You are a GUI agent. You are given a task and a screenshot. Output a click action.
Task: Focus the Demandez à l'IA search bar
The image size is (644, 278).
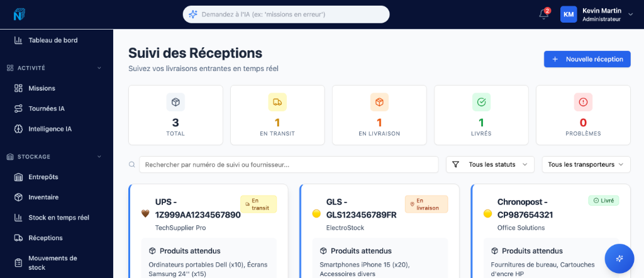click(x=286, y=14)
